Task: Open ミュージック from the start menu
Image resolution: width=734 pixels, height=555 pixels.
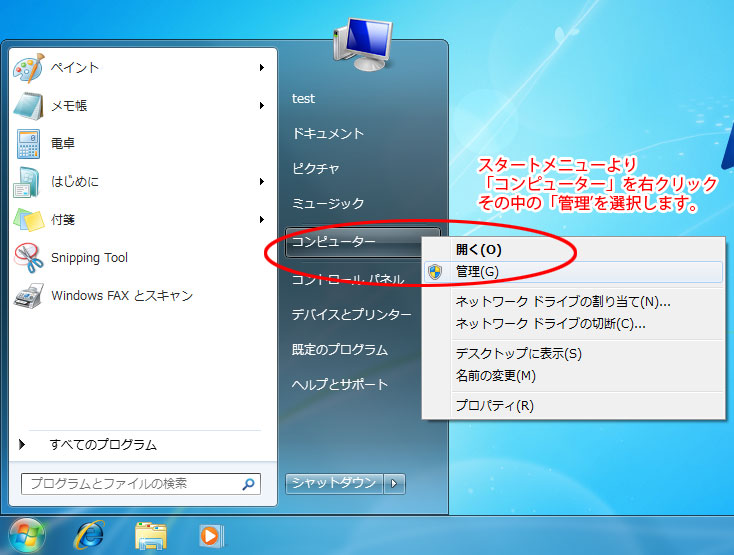Action: (x=328, y=204)
